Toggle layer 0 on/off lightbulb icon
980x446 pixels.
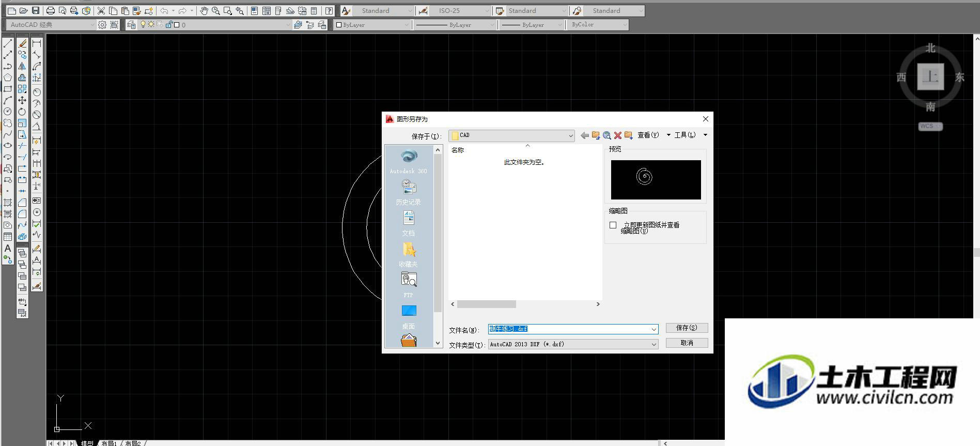[143, 24]
